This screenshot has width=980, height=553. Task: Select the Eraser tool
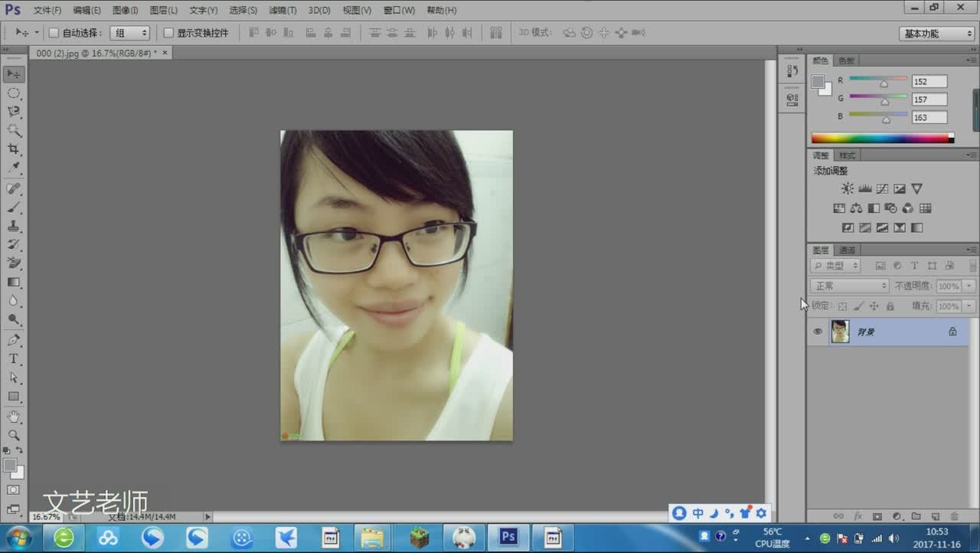point(14,263)
